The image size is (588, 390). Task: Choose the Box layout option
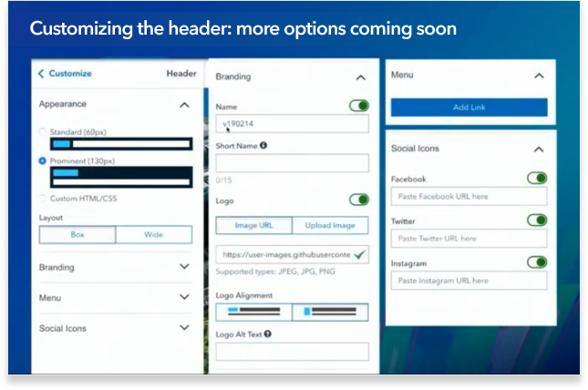pyautogui.click(x=77, y=234)
